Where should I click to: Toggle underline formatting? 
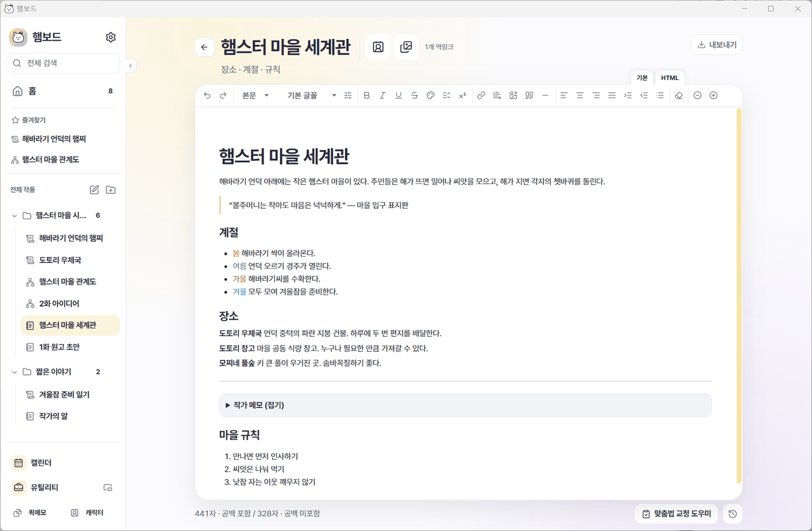pyautogui.click(x=398, y=96)
